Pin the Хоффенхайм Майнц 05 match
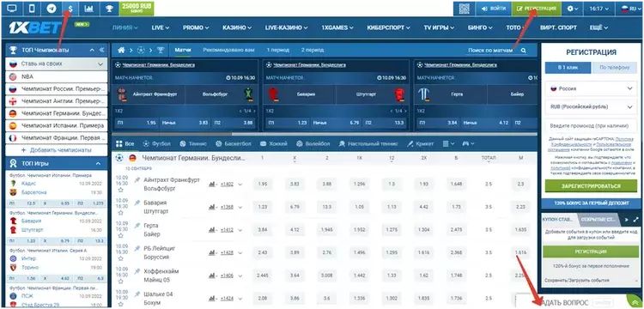 tap(137, 271)
